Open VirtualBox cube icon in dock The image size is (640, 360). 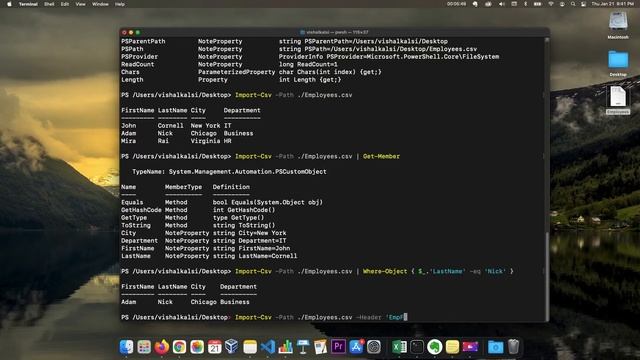[232, 347]
